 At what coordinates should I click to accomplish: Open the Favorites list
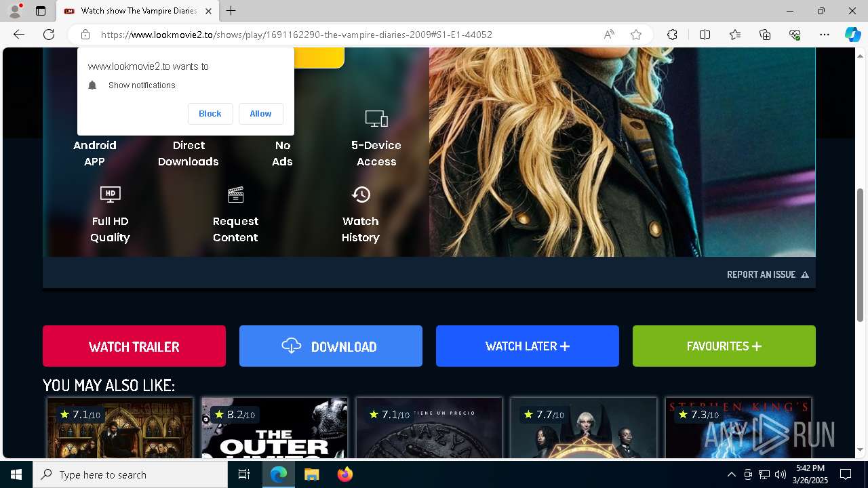[735, 35]
